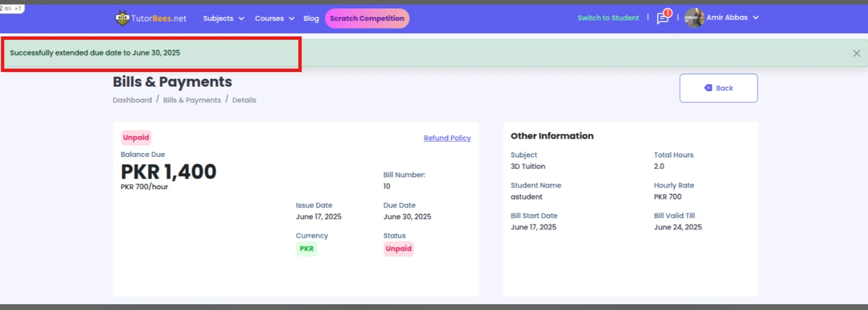
Task: Navigate to Bills & Payments breadcrumb
Action: pos(192,100)
